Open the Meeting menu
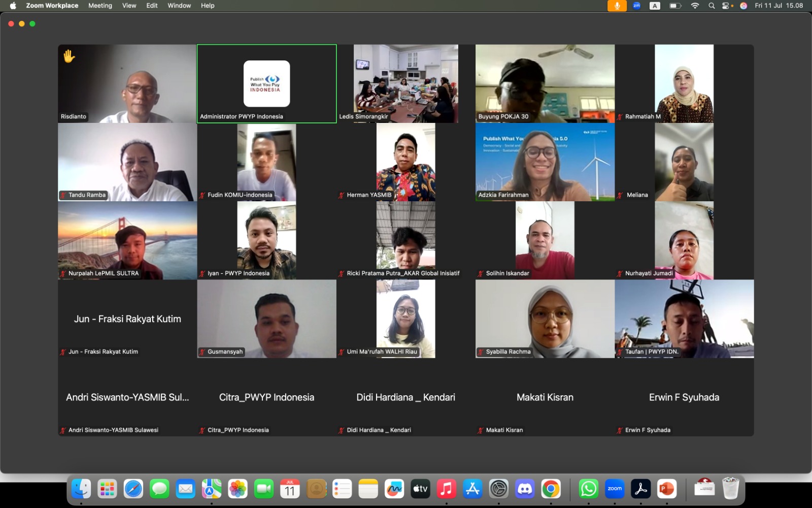812x508 pixels. pos(100,6)
